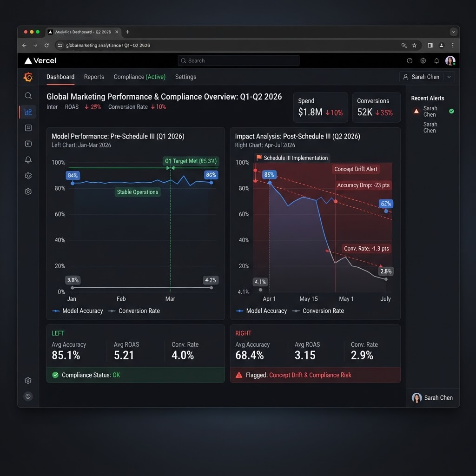
Task: Select the sidebar charts dashboard icon
Action: 28,112
